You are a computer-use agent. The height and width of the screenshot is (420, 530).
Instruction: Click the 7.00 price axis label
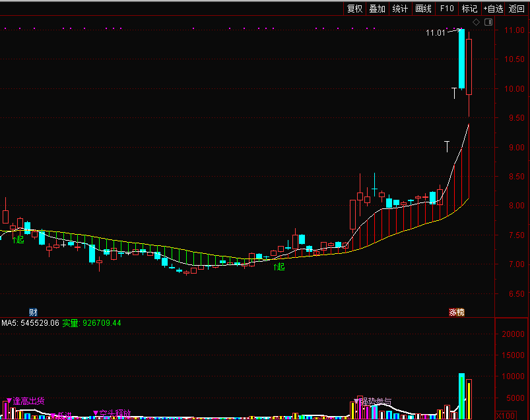tap(517, 264)
